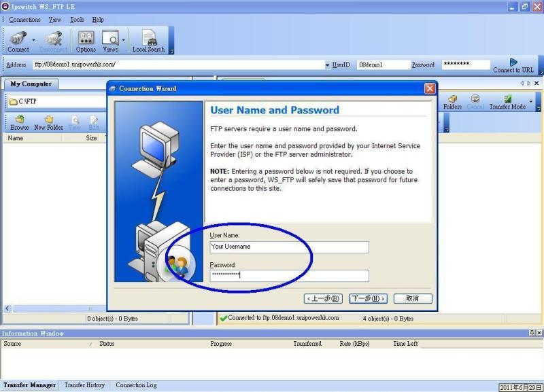Click the Status column header
This screenshot has width=544, height=392.
(107, 344)
